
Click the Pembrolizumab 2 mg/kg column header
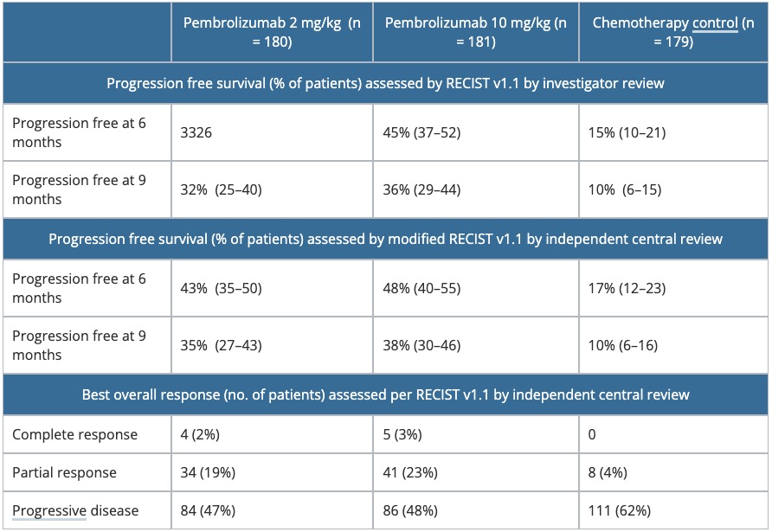[271, 32]
